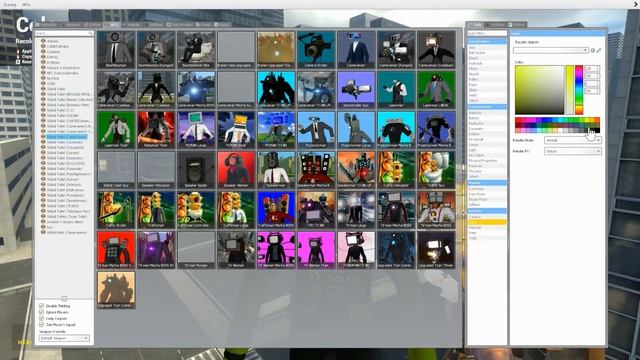Click the green add-preset icon
640x360 pixels.
coord(593,50)
